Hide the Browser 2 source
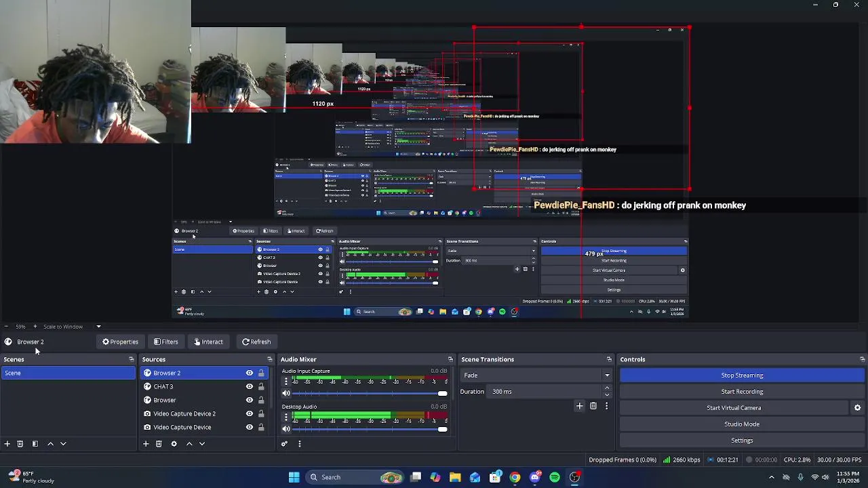The height and width of the screenshot is (488, 868). (250, 373)
